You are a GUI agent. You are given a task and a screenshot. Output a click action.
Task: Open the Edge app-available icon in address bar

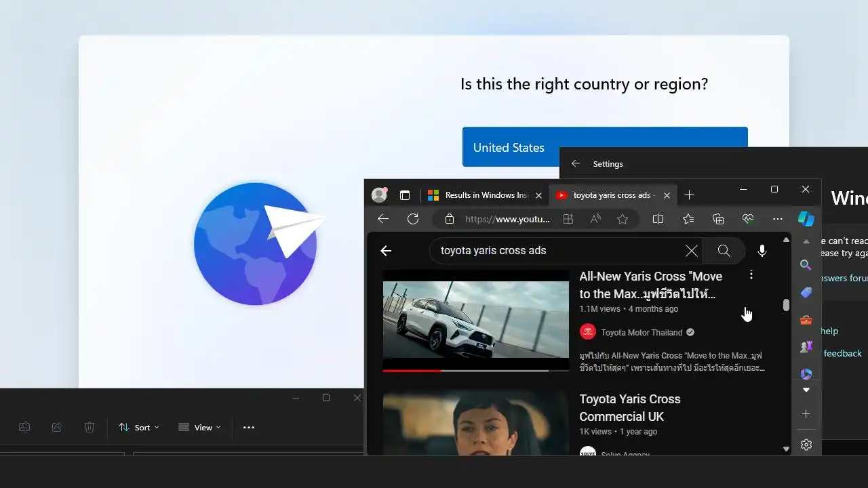tap(568, 219)
